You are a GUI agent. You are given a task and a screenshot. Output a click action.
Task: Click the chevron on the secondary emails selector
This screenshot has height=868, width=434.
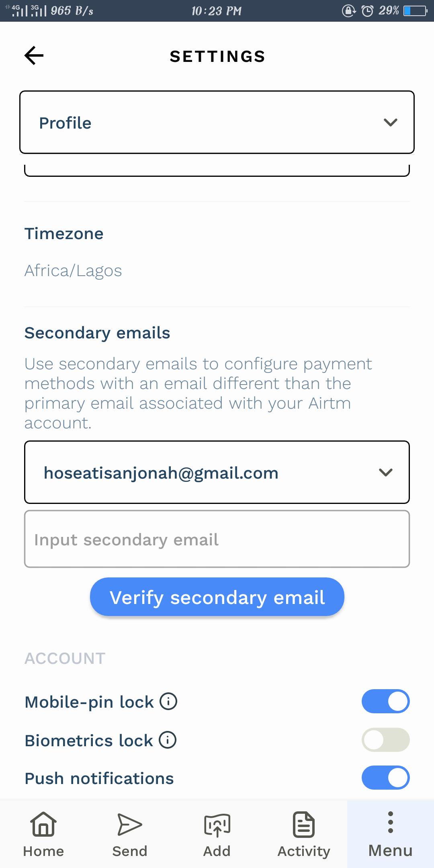point(386,473)
